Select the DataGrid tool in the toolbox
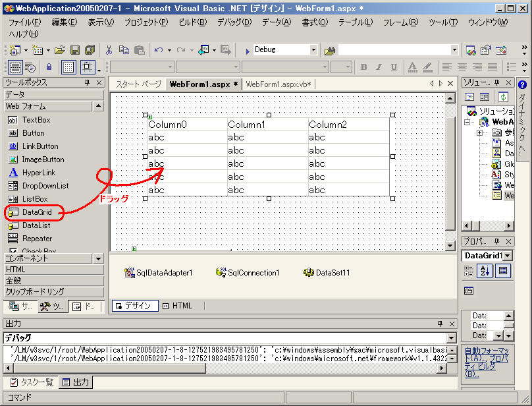This screenshot has width=532, height=406. (36, 212)
